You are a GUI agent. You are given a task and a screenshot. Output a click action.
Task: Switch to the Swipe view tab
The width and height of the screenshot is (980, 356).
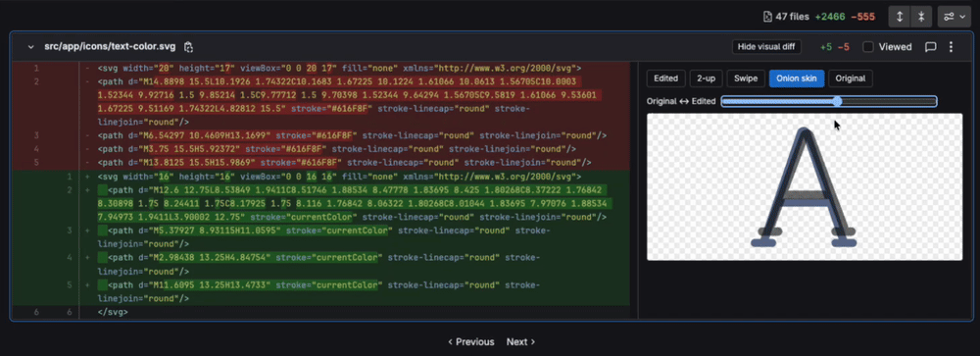(x=746, y=78)
